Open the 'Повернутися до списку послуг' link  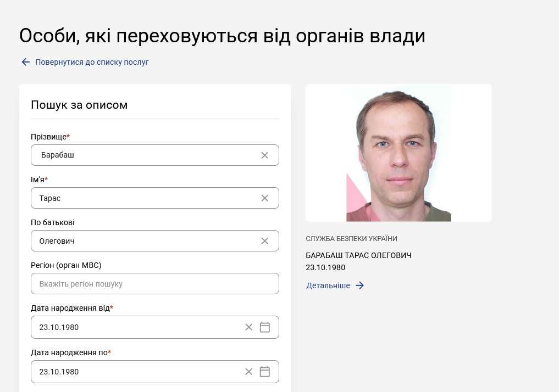[92, 62]
